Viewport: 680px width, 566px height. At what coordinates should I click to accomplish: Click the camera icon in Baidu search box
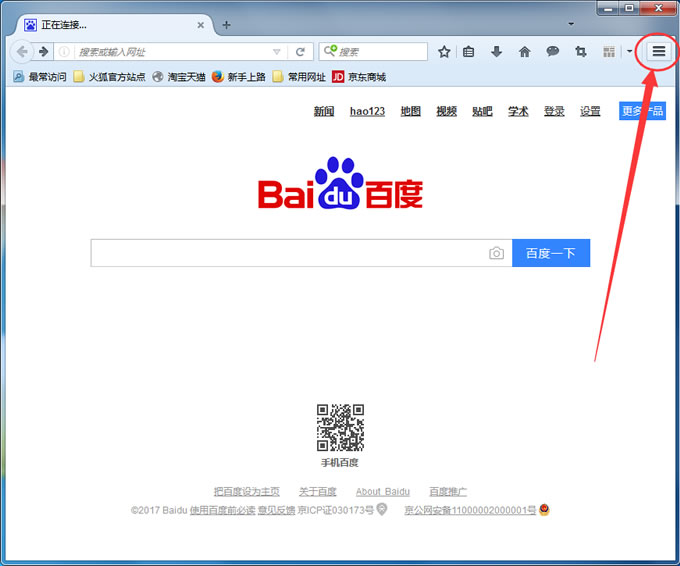pyautogui.click(x=496, y=254)
